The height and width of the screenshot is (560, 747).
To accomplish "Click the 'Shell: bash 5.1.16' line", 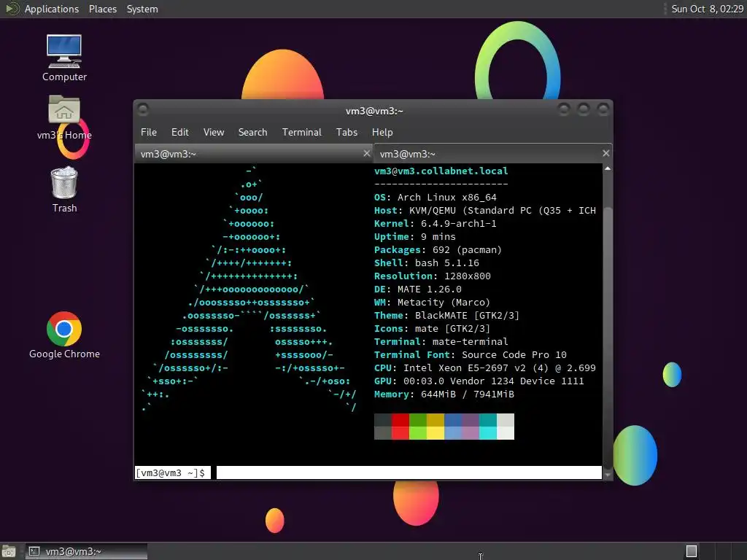I will 426,262.
